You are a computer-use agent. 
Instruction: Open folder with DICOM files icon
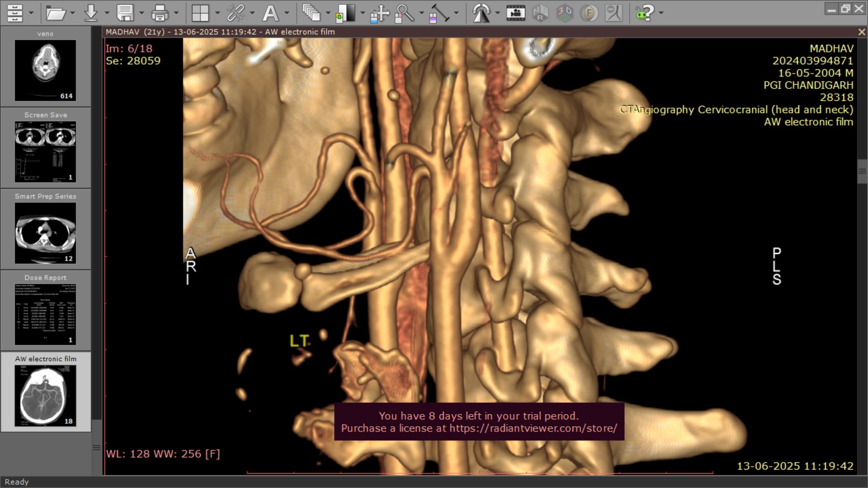click(x=55, y=13)
